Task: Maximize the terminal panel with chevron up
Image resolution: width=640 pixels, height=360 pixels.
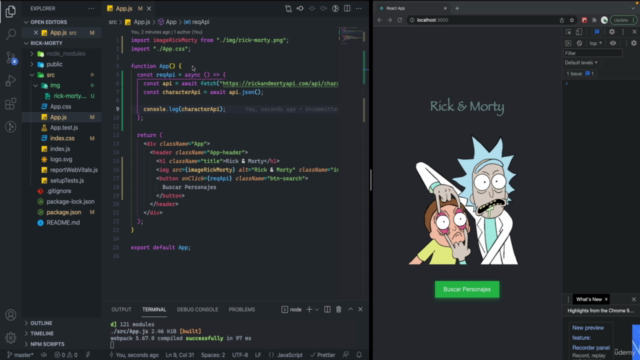Action: (350, 309)
